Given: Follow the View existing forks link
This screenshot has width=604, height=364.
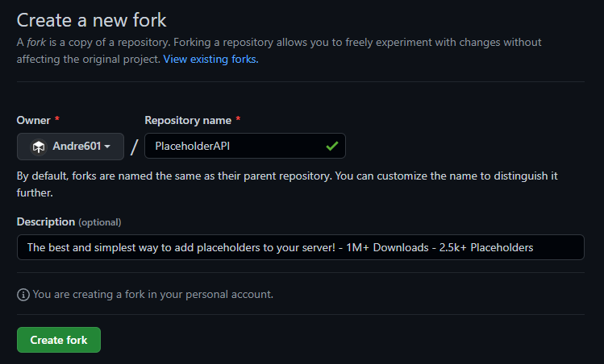Looking at the screenshot, I should click(210, 59).
